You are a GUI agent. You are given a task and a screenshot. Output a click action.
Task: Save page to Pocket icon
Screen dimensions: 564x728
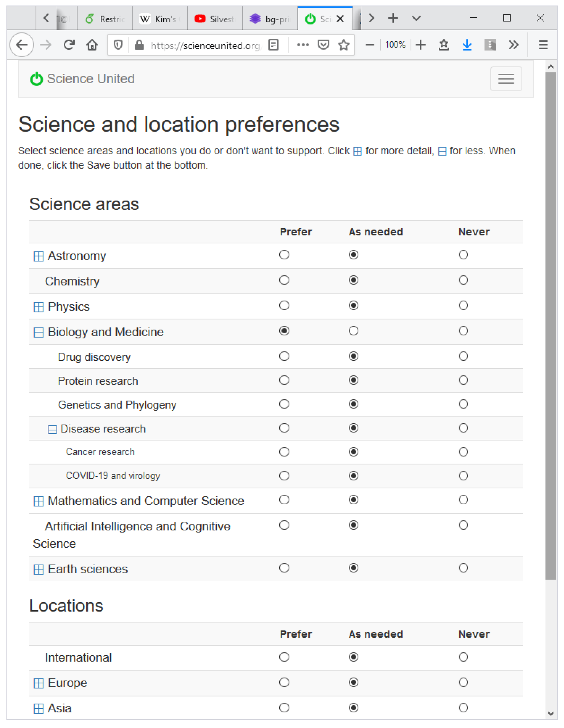323,45
